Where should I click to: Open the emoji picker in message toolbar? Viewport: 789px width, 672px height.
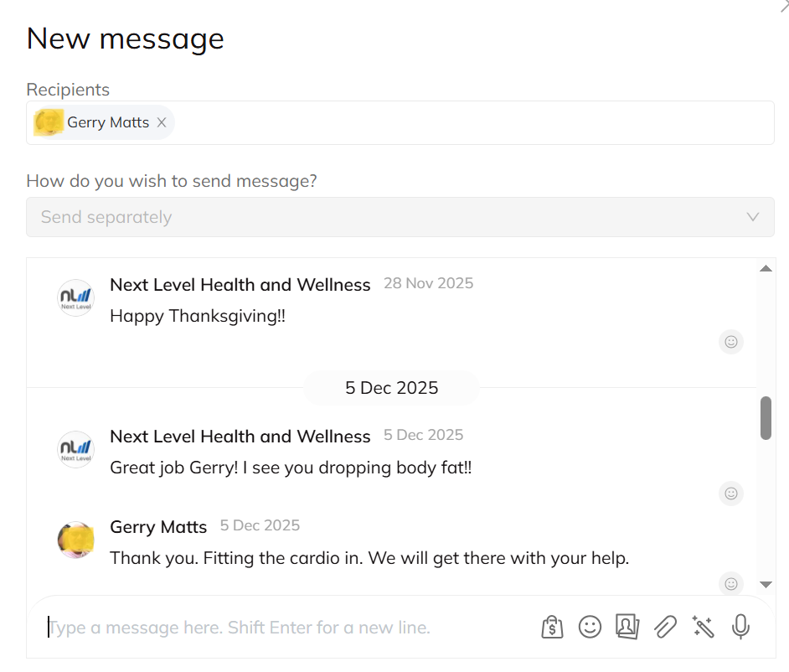[590, 627]
